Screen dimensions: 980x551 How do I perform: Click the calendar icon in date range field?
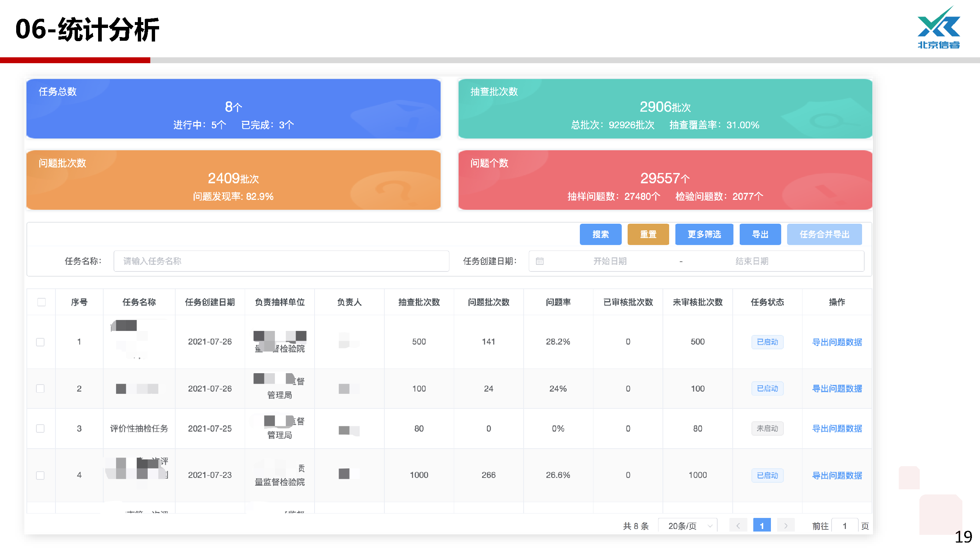[x=539, y=261]
